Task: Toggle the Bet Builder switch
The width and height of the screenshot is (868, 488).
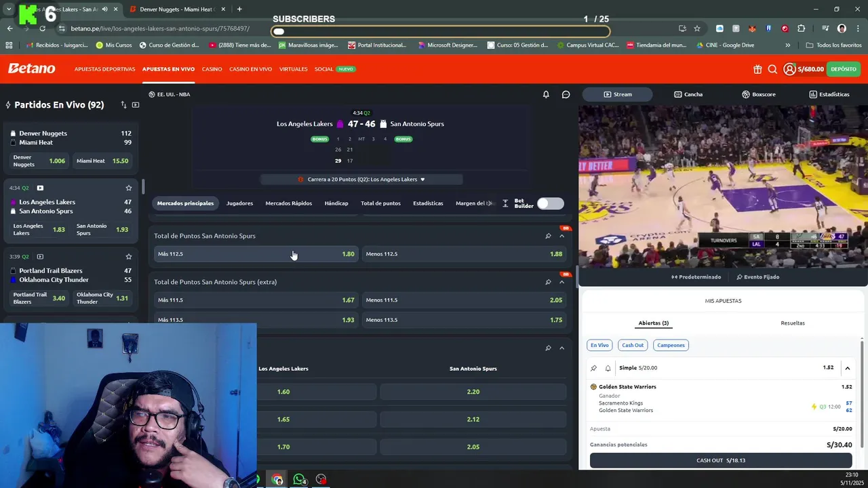Action: coord(550,203)
